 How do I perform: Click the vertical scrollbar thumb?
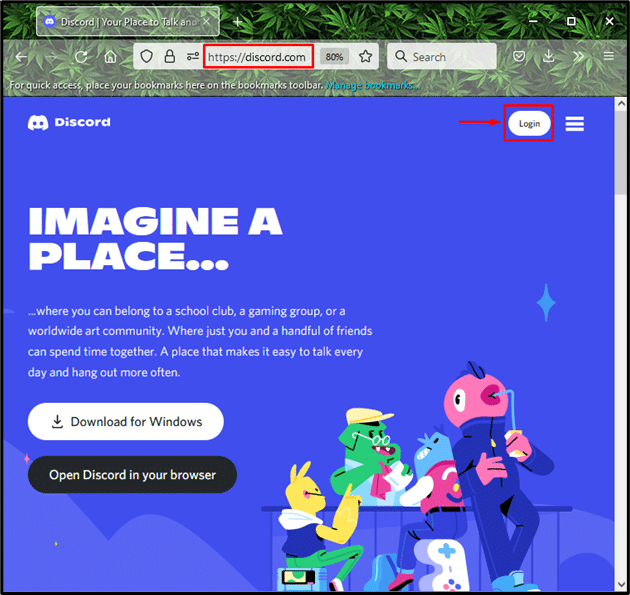click(x=620, y=154)
